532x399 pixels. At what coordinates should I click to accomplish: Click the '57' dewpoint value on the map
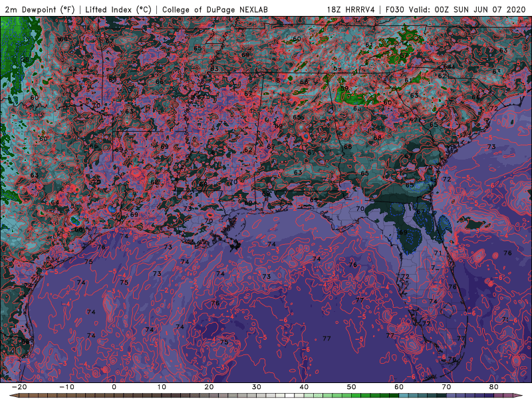pyautogui.click(x=404, y=56)
